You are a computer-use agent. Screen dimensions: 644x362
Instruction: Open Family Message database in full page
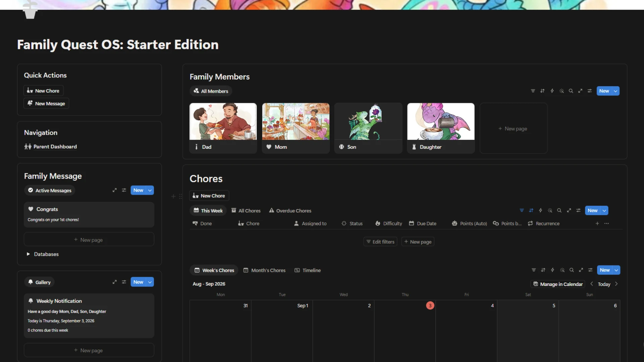[114, 190]
